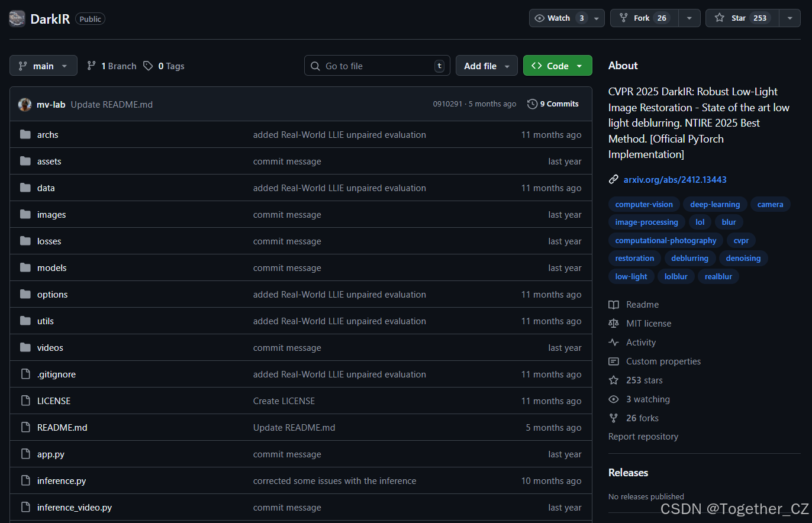The image size is (812, 523).
Task: Select the deblurring topic tag
Action: pyautogui.click(x=689, y=258)
